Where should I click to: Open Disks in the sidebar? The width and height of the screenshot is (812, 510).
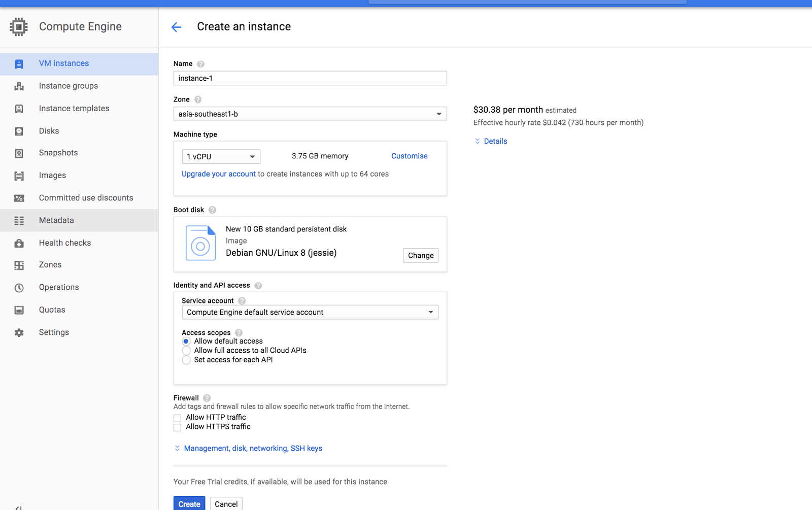[x=79, y=131]
